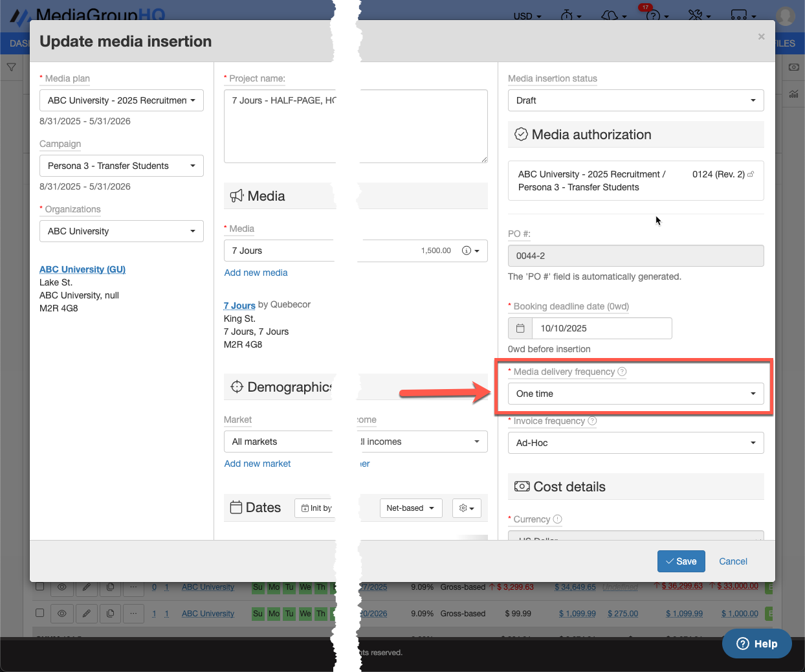Open the USD currency menu in header
The width and height of the screenshot is (805, 672).
(x=527, y=16)
